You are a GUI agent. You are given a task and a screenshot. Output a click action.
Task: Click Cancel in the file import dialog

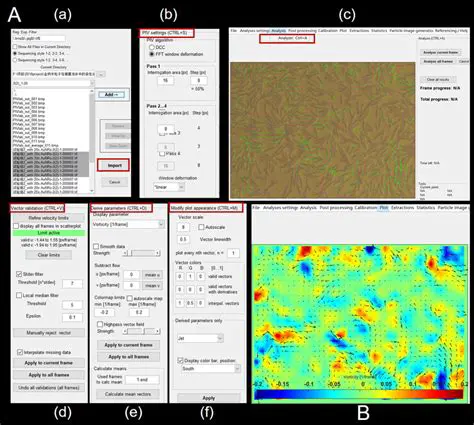[114, 182]
